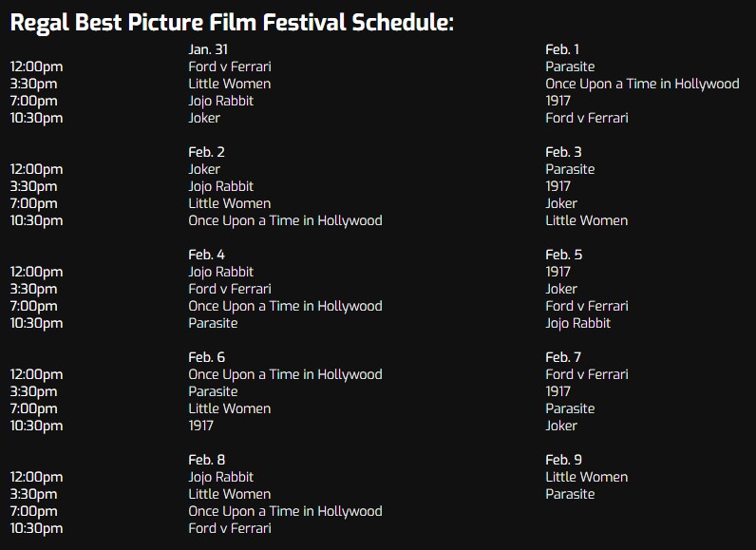756x550 pixels.
Task: Select the Jan. 31 date header
Action: [208, 49]
